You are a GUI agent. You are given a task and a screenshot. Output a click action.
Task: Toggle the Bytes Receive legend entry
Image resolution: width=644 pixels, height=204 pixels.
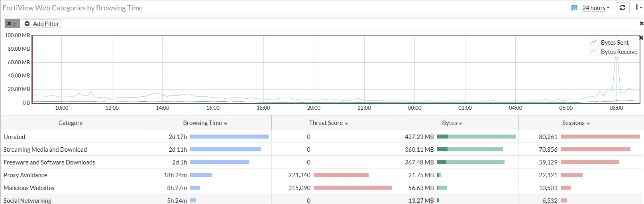[x=614, y=51]
